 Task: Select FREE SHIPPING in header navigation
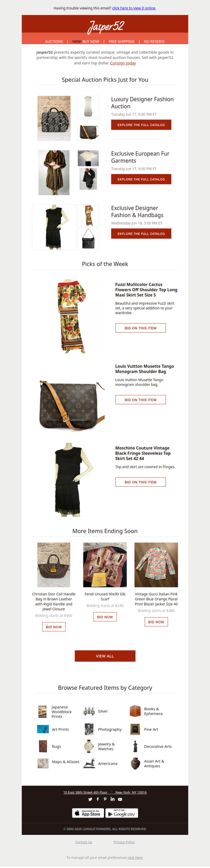coord(121,42)
